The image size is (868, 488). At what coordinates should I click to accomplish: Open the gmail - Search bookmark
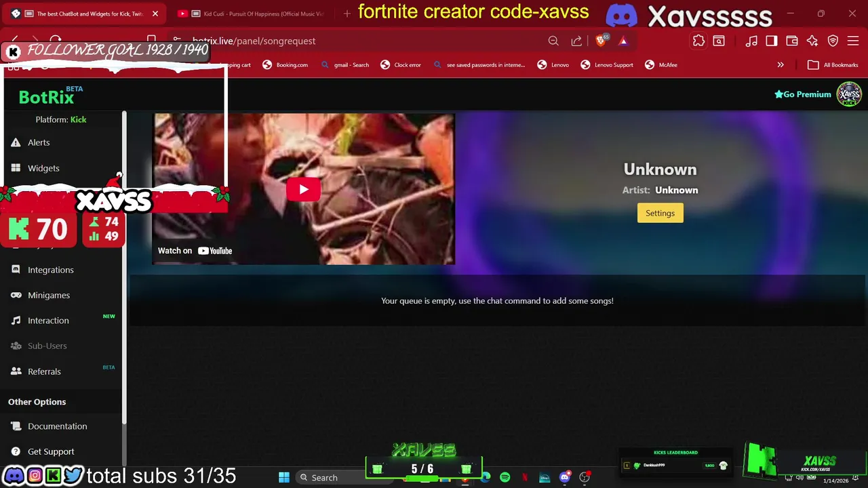[x=345, y=65]
